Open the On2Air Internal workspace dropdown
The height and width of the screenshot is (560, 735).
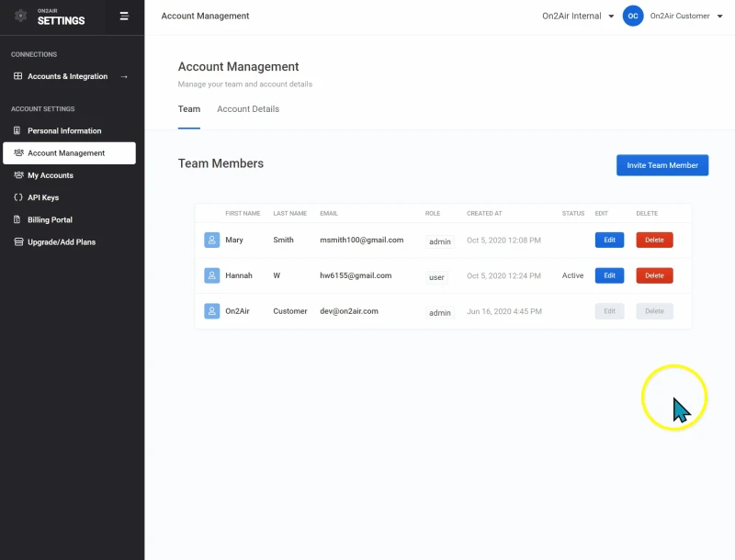coord(578,16)
